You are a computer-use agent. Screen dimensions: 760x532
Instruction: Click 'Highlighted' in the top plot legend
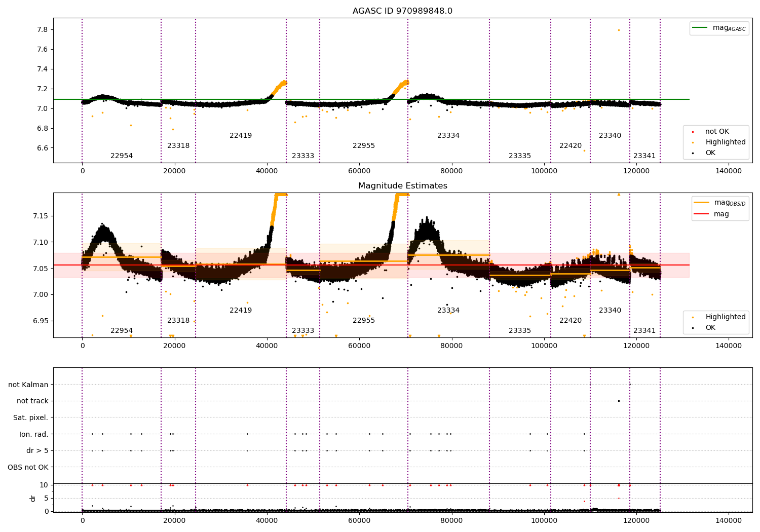click(719, 142)
